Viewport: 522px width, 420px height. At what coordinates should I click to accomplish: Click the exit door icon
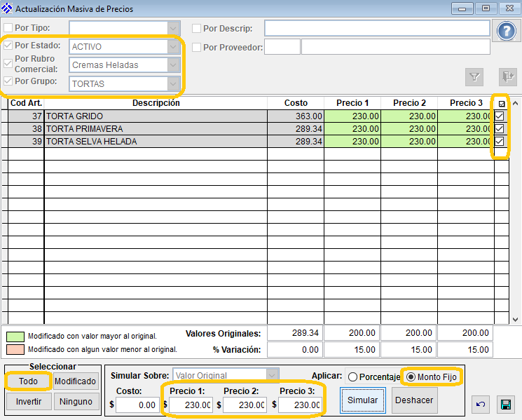point(507,76)
